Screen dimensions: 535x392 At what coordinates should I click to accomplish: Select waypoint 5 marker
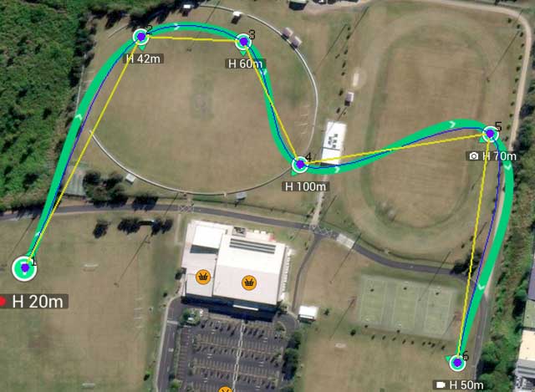[x=491, y=134]
